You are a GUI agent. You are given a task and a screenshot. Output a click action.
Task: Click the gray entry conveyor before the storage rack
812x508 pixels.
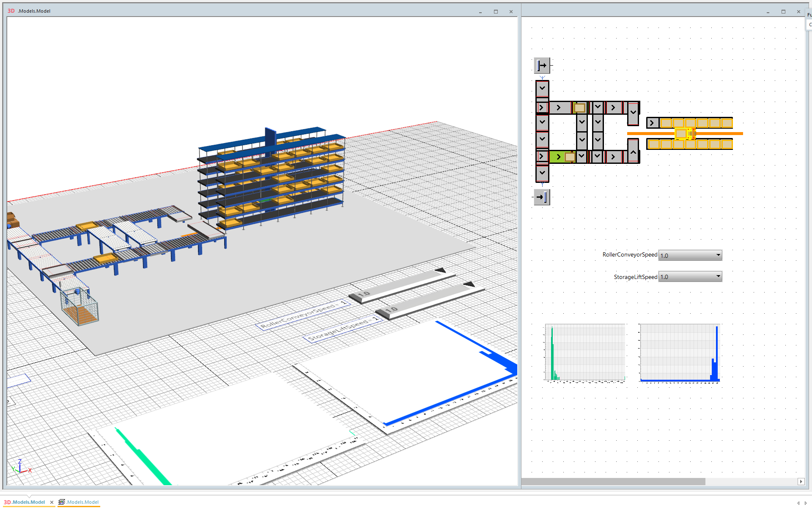pos(652,122)
